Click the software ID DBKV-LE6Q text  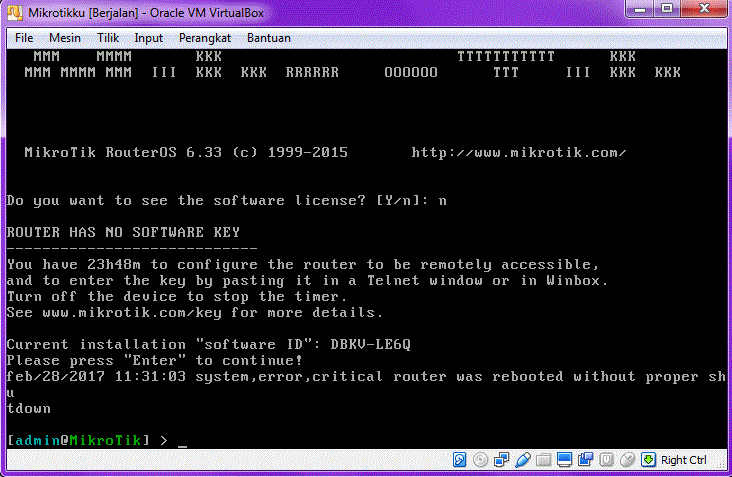coord(370,344)
